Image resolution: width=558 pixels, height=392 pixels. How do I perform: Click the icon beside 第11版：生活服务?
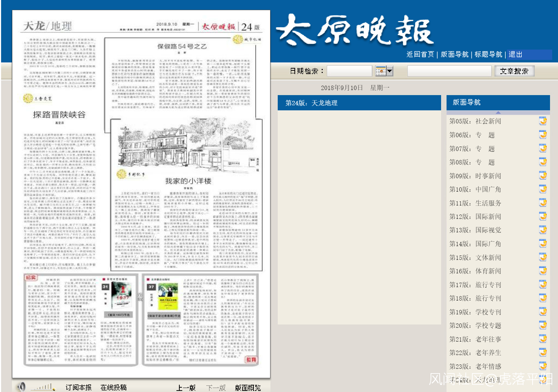(543, 203)
